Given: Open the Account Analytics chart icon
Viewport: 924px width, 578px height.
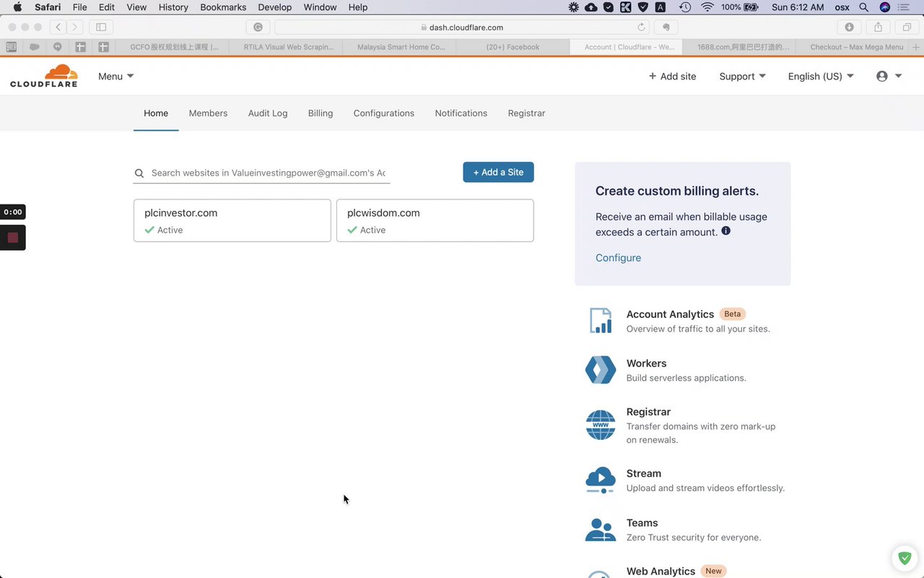Looking at the screenshot, I should pos(601,321).
